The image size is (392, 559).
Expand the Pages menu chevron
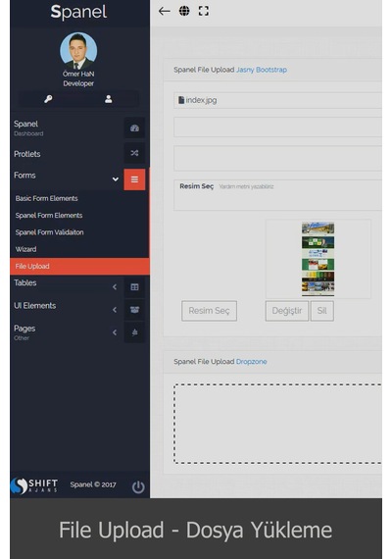tap(115, 332)
